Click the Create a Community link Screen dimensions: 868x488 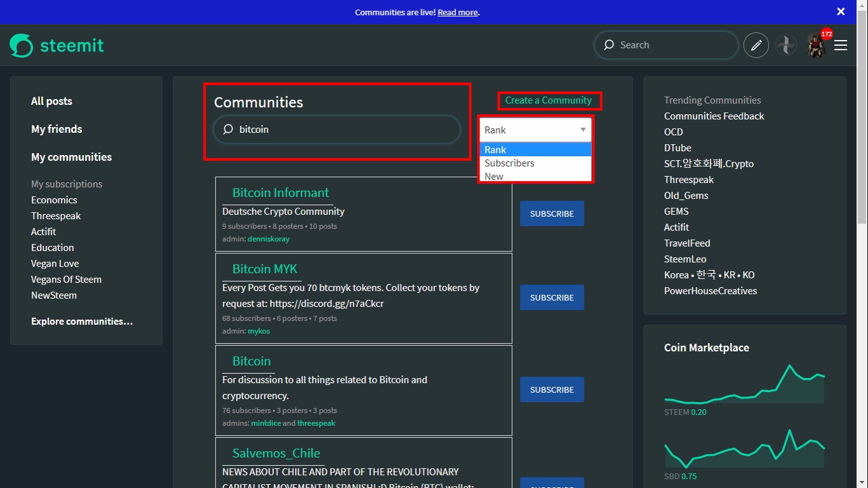(x=548, y=100)
